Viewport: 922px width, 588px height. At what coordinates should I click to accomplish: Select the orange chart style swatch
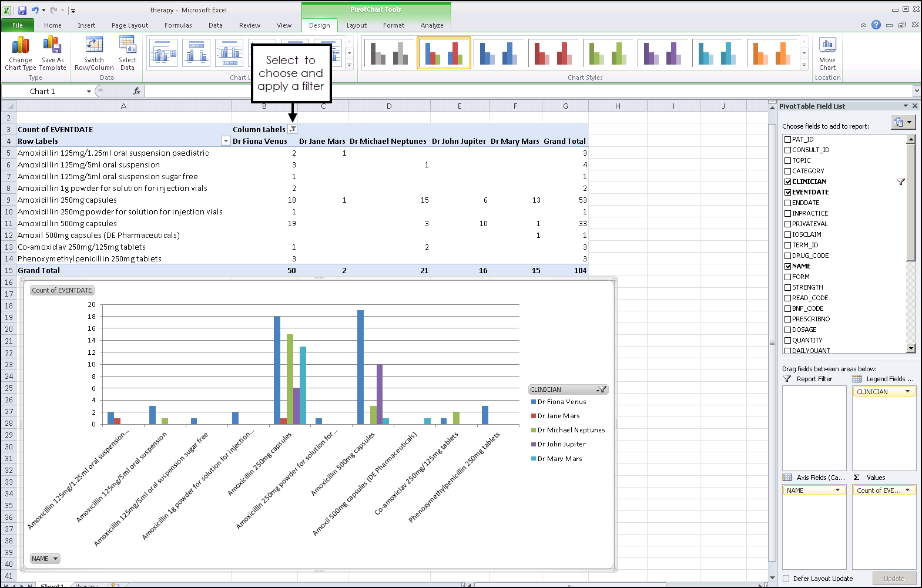[772, 53]
